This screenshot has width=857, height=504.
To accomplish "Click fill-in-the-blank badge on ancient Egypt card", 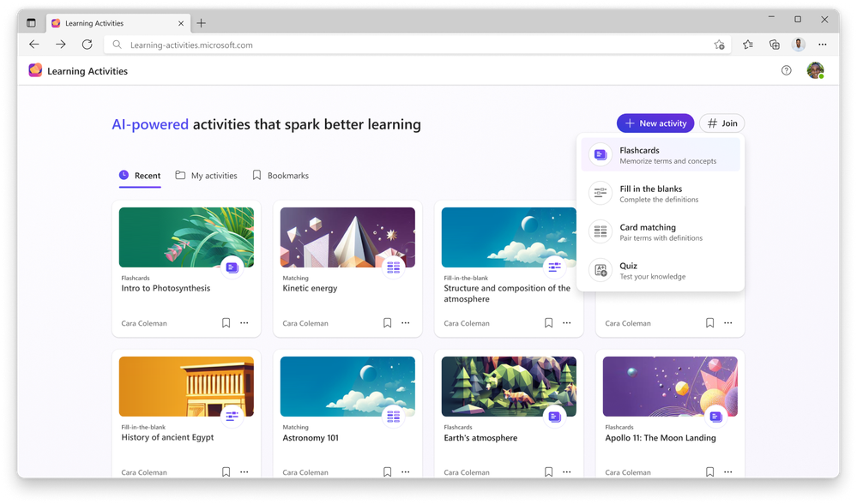I will [232, 417].
